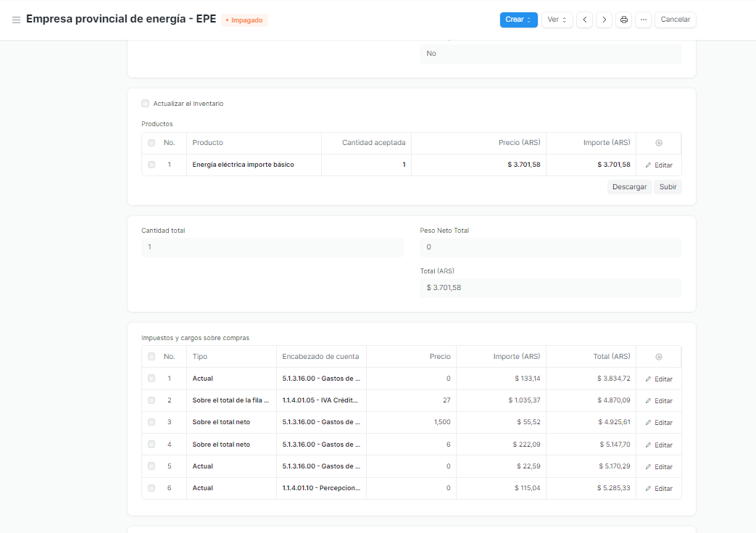Check tax row 5 checkbox
Screen dimensions: 756x533
coord(151,466)
